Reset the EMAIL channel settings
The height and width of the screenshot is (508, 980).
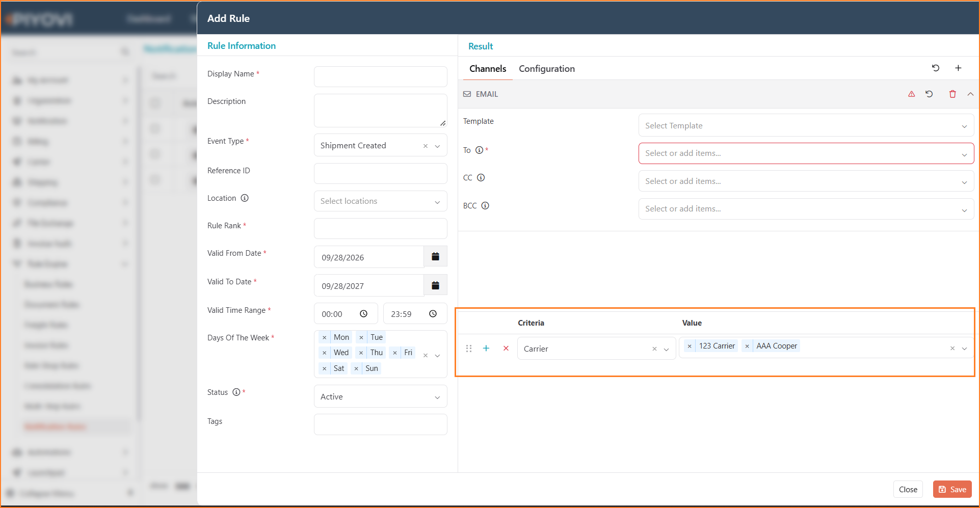[x=929, y=94]
